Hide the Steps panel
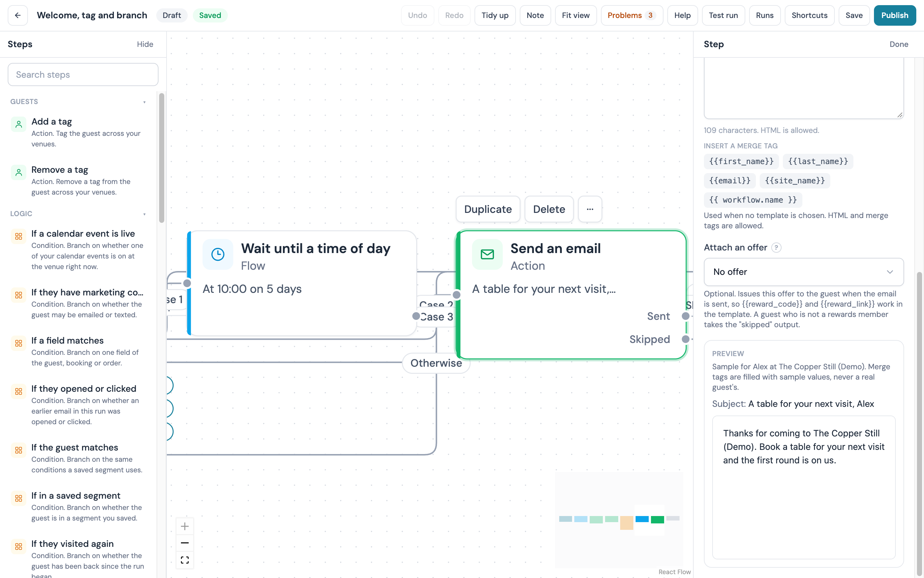The height and width of the screenshot is (578, 924). (145, 44)
